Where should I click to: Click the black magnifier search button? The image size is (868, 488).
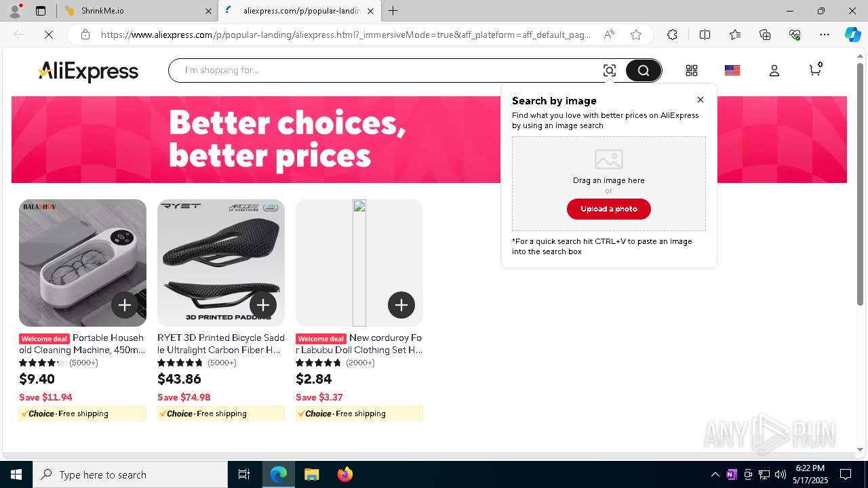643,70
